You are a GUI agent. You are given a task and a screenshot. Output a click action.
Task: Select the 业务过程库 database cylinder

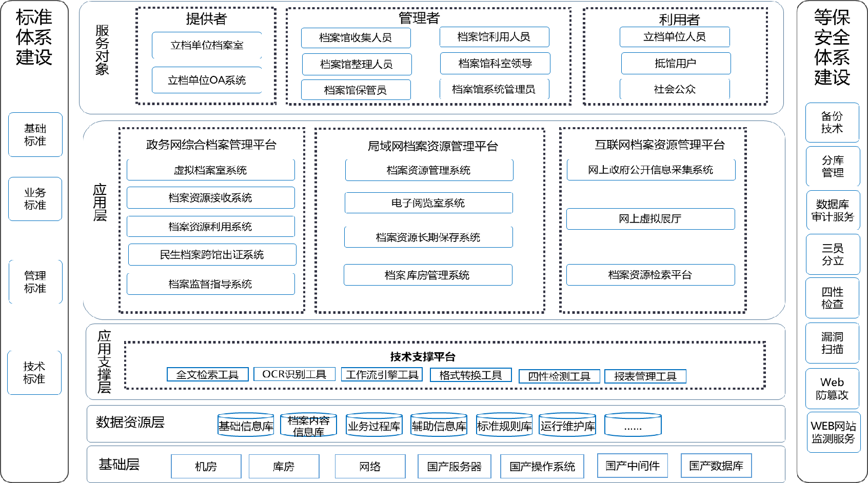coord(374,425)
